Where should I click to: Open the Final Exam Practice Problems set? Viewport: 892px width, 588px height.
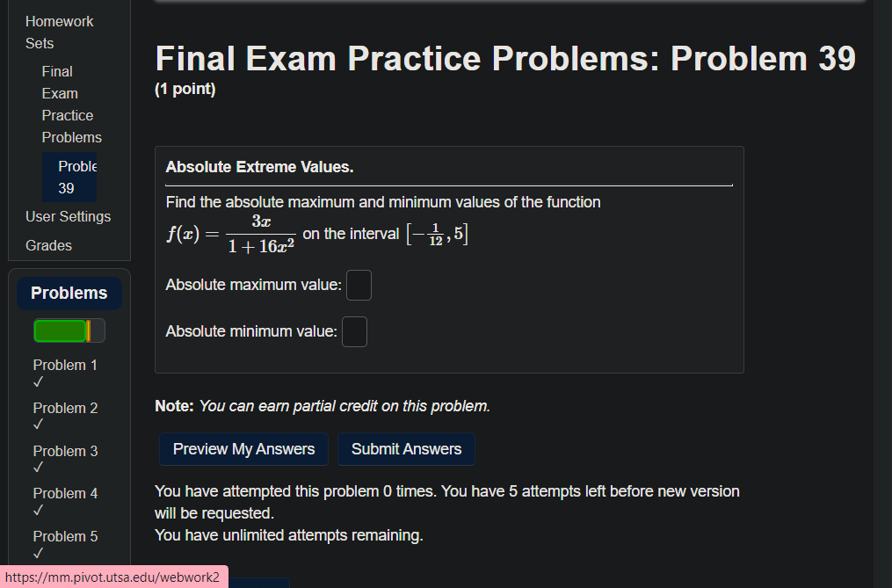pyautogui.click(x=71, y=104)
